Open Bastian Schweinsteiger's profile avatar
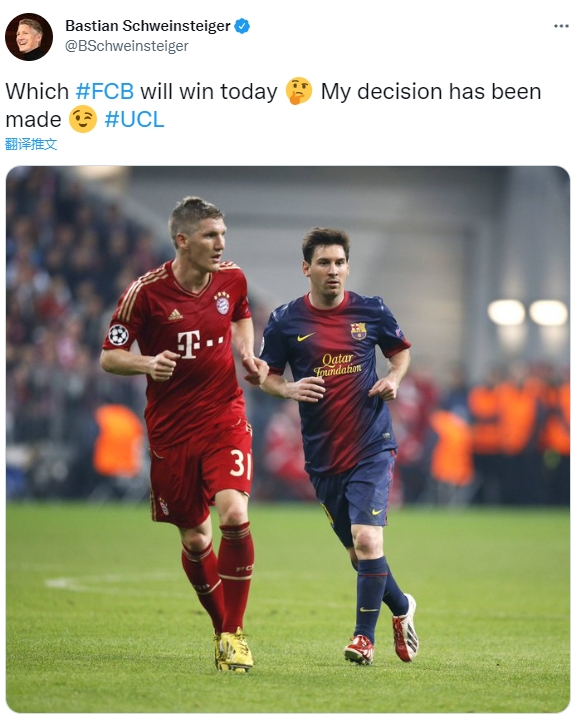577x716 pixels. tap(29, 37)
